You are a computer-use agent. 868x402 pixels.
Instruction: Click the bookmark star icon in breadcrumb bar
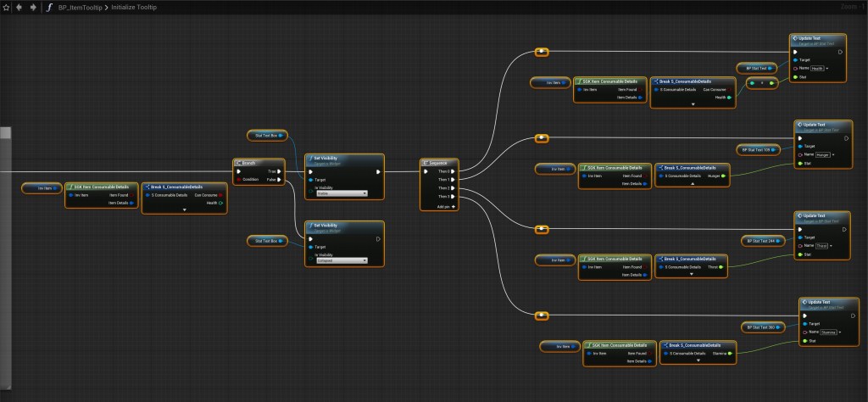pyautogui.click(x=7, y=7)
